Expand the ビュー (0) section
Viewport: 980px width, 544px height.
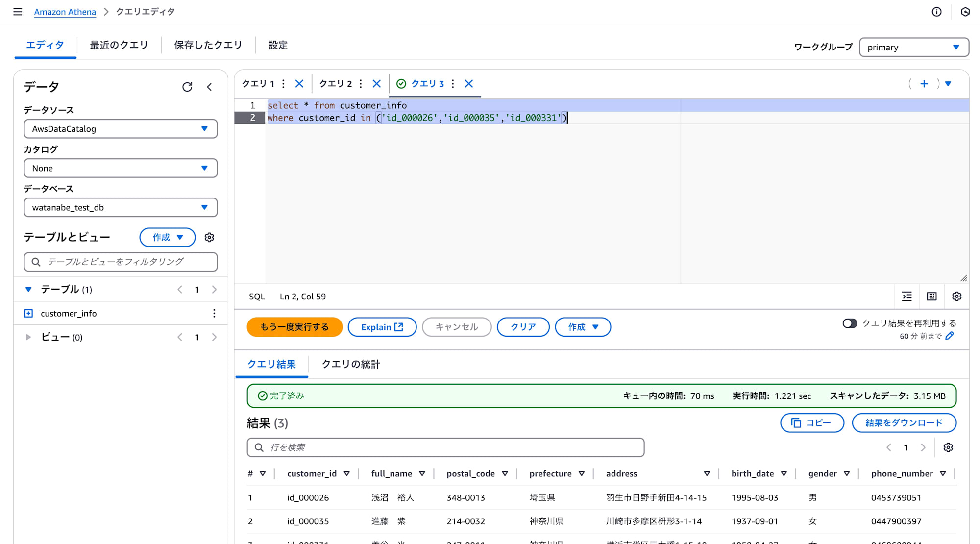click(28, 337)
